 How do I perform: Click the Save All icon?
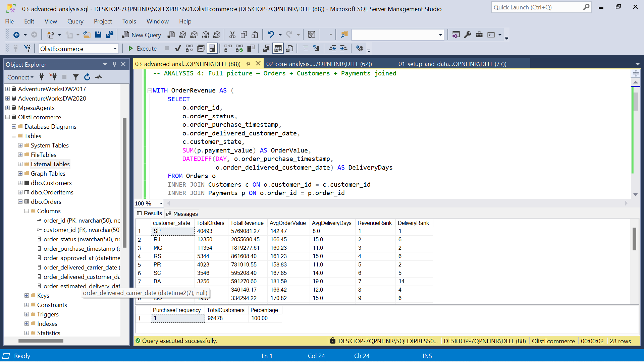tap(109, 35)
